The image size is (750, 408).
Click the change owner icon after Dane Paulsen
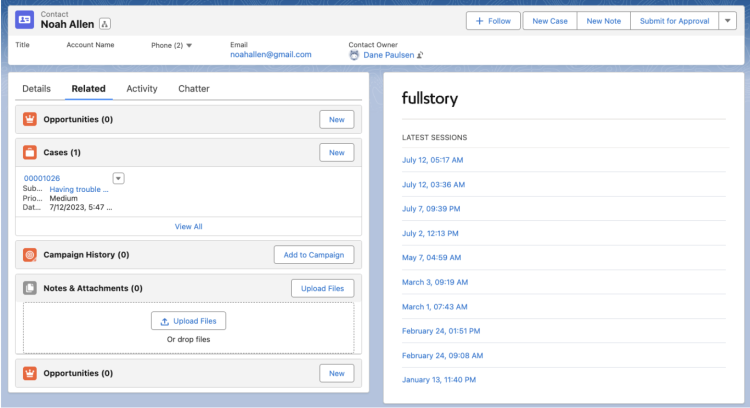420,55
